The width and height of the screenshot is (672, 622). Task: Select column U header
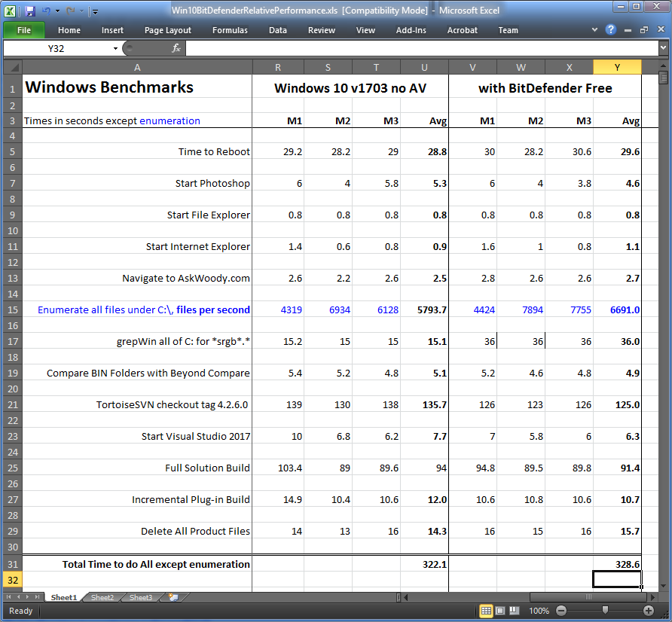pyautogui.click(x=424, y=67)
